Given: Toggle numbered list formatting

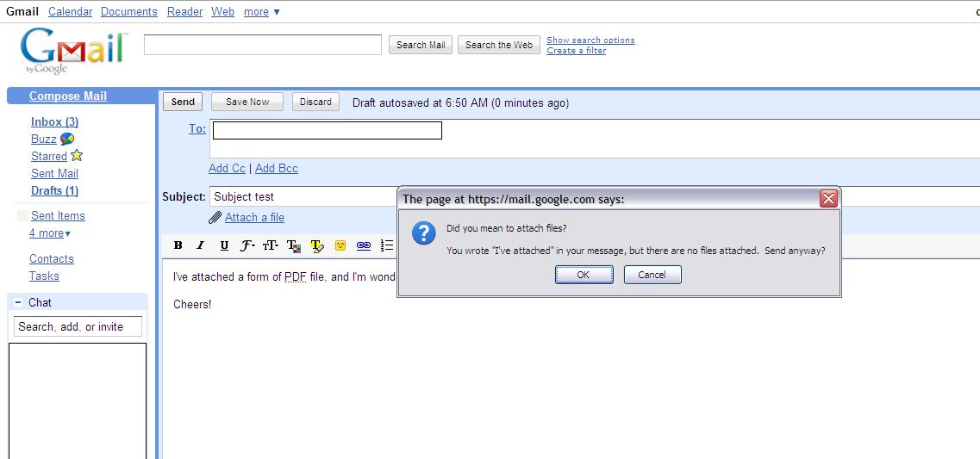Looking at the screenshot, I should pyautogui.click(x=387, y=245).
